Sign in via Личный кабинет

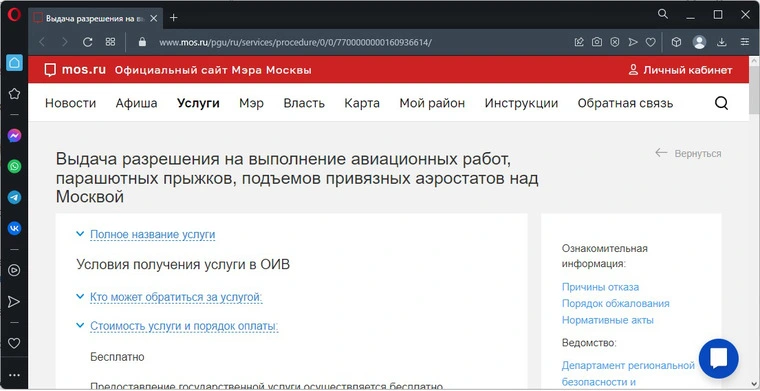click(680, 70)
